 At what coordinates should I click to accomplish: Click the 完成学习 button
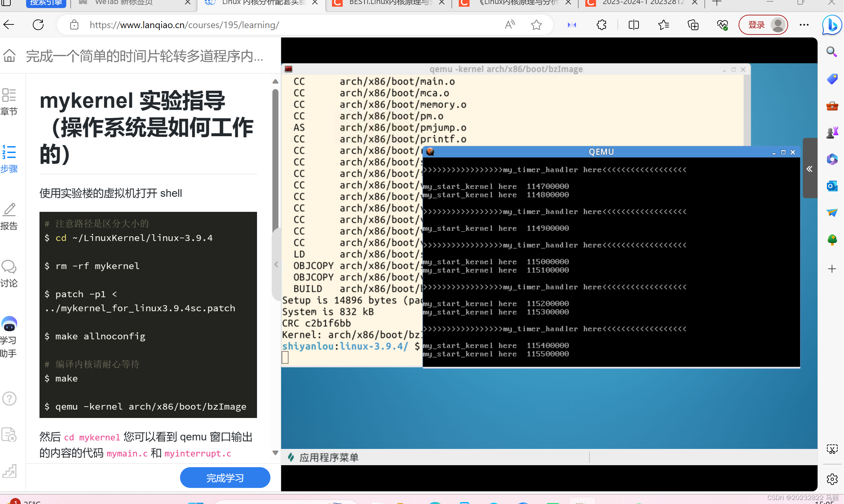tap(225, 478)
